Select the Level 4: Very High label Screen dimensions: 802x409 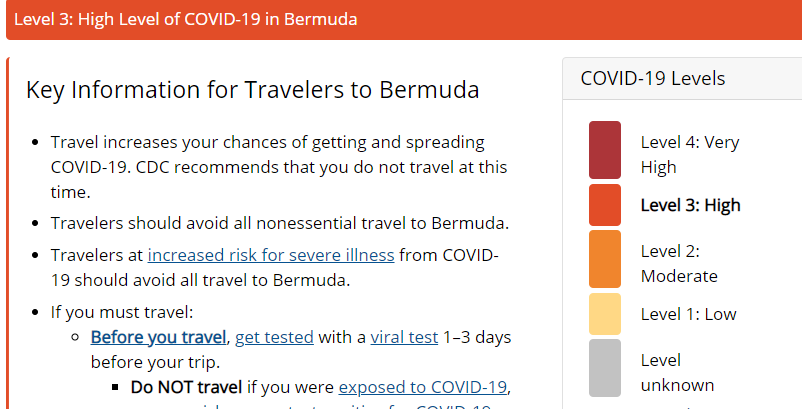pyautogui.click(x=690, y=154)
